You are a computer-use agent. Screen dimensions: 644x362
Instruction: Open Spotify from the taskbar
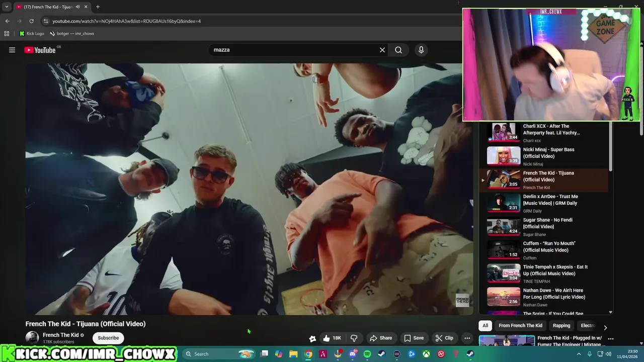pos(367,354)
